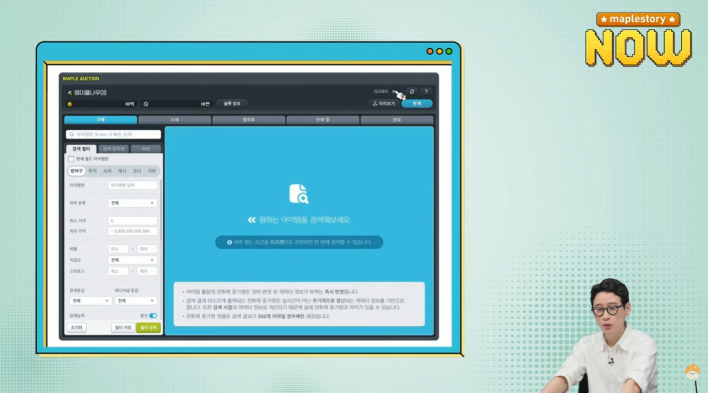Click the MAPLE AUCTION title text
The height and width of the screenshot is (393, 708).
(81, 79)
